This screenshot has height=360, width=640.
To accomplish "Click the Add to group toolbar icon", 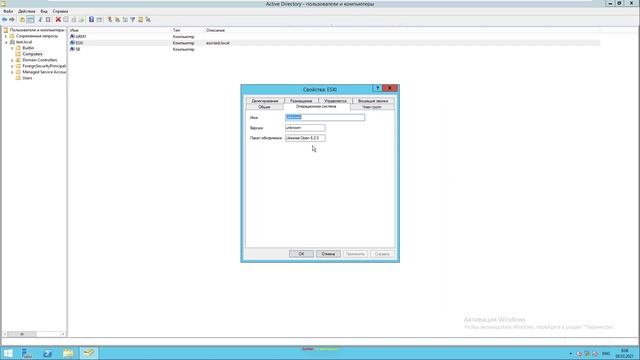I will (148, 20).
